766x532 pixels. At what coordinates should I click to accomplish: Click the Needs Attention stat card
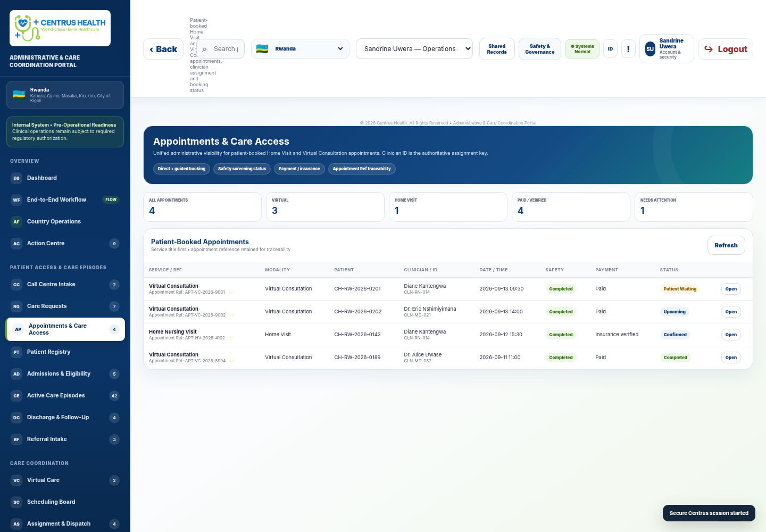(x=694, y=207)
